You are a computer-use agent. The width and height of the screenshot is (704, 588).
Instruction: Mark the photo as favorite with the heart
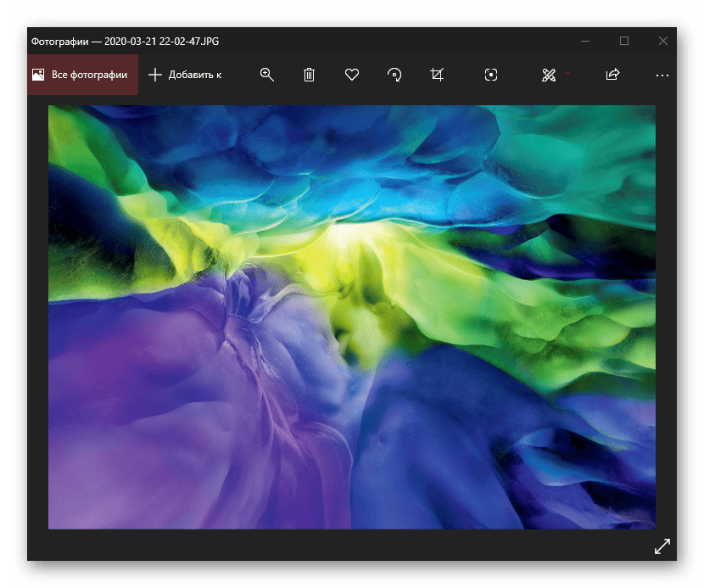coord(351,75)
